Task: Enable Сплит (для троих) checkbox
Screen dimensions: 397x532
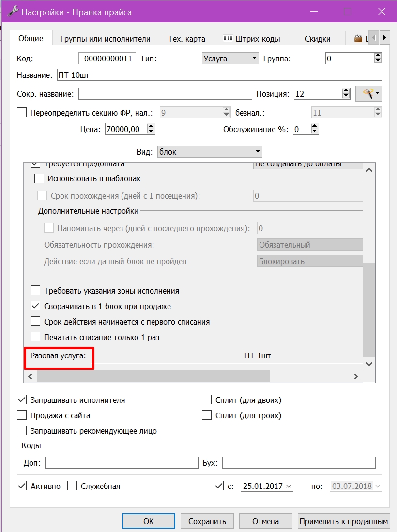Action: click(206, 415)
